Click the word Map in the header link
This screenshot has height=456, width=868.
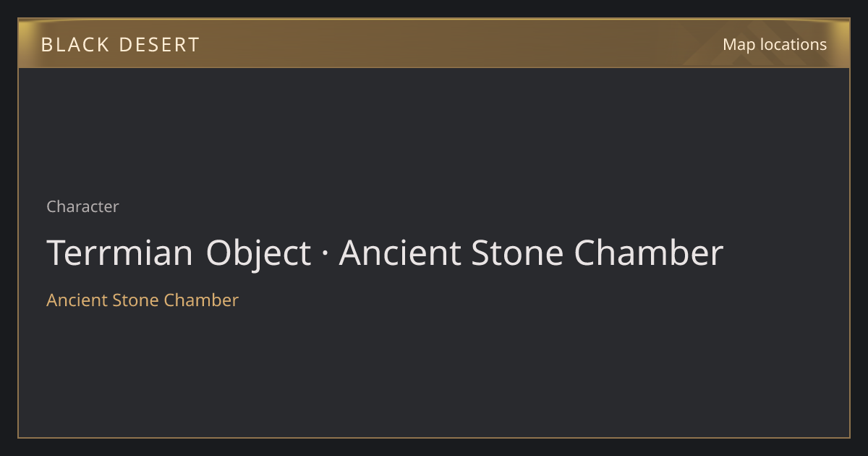click(x=739, y=44)
